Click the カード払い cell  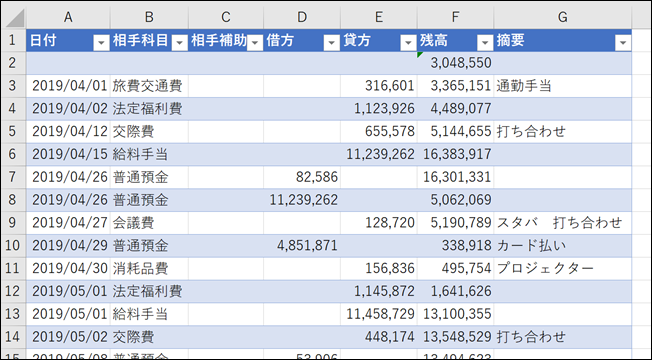(x=563, y=246)
